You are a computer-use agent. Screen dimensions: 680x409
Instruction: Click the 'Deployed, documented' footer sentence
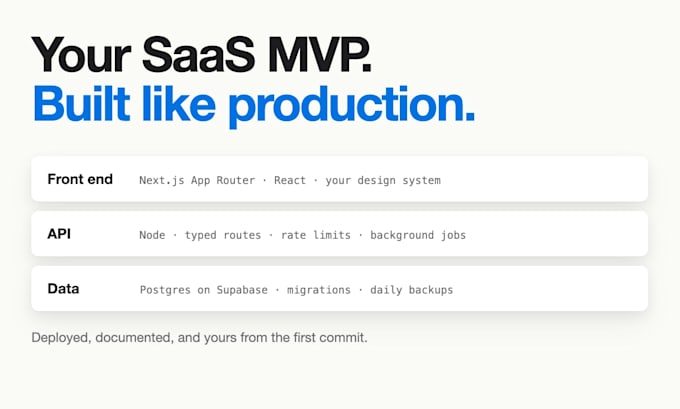point(199,337)
